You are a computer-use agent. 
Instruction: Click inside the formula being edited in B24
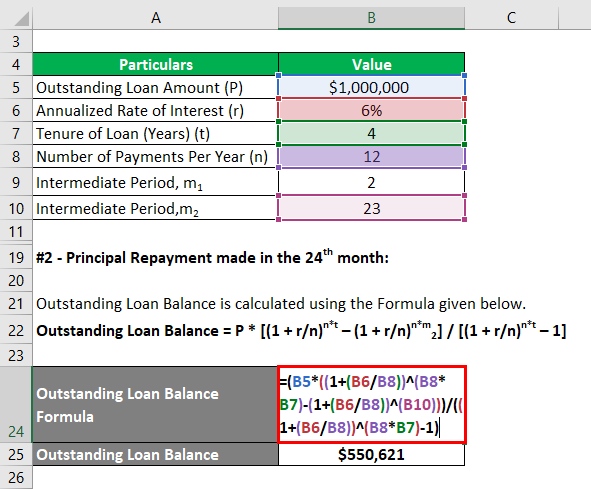tap(372, 405)
